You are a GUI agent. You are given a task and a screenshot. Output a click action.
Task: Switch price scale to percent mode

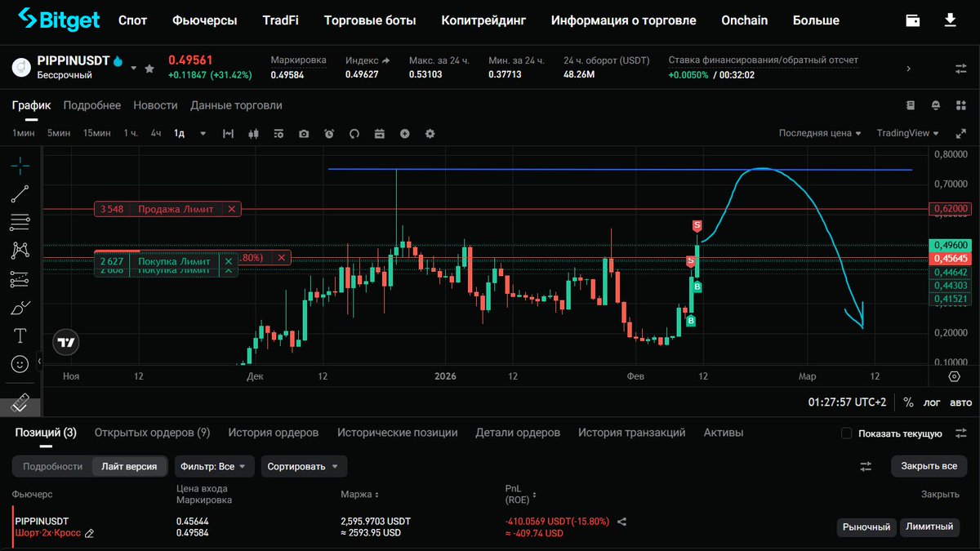point(907,402)
